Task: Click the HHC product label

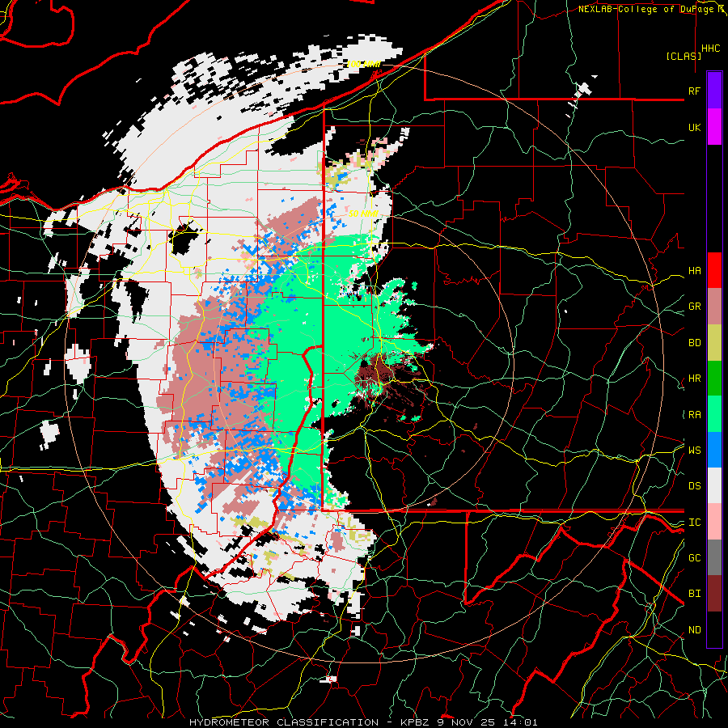Action: click(711, 49)
